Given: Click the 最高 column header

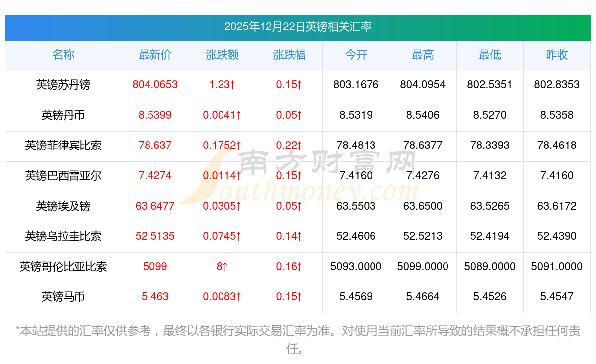Looking at the screenshot, I should coord(423,55).
